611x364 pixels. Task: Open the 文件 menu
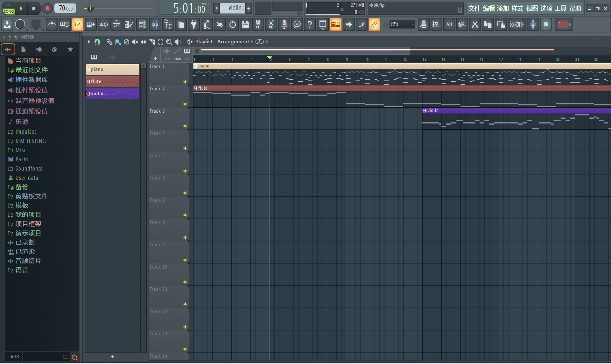474,9
